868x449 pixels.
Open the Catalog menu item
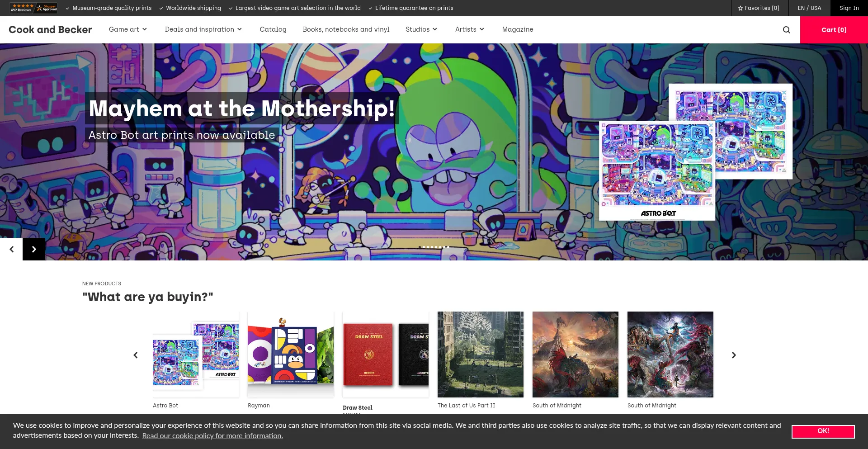pyautogui.click(x=273, y=29)
